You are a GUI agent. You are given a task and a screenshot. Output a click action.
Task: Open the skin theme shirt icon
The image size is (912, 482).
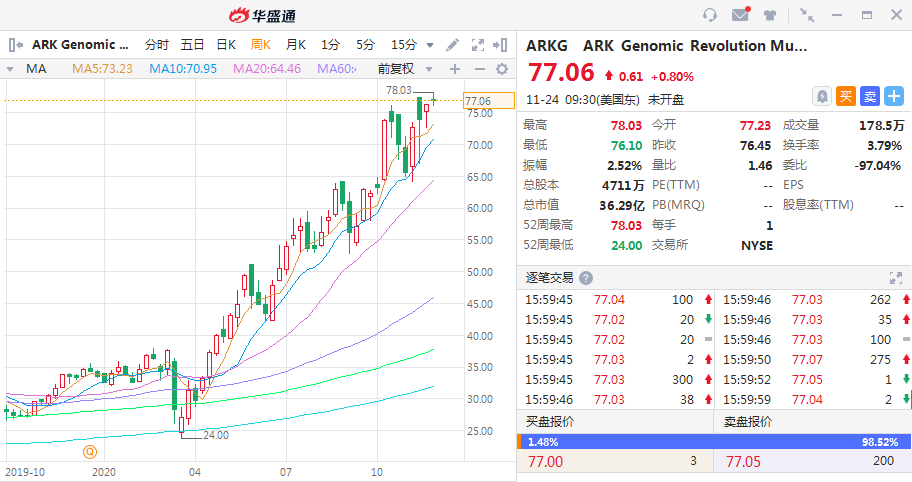click(770, 15)
